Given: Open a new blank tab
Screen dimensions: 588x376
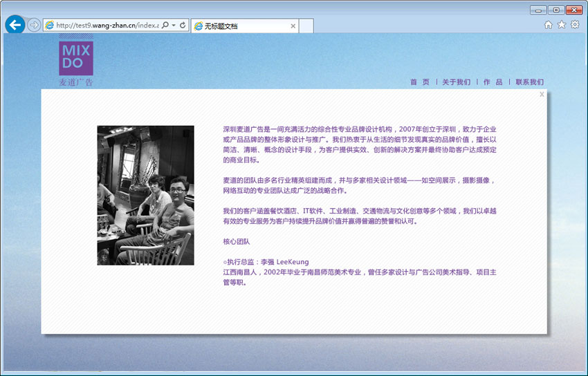Looking at the screenshot, I should click(x=306, y=26).
